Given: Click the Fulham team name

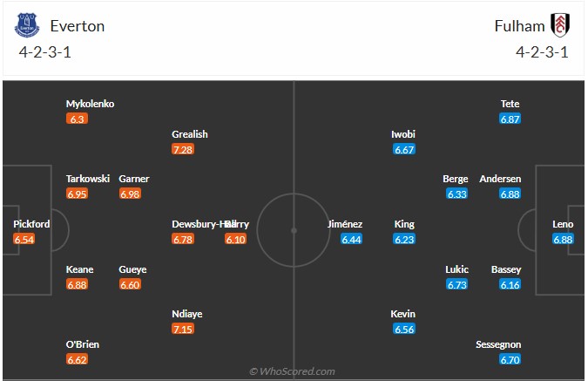Looking at the screenshot, I should point(519,25).
